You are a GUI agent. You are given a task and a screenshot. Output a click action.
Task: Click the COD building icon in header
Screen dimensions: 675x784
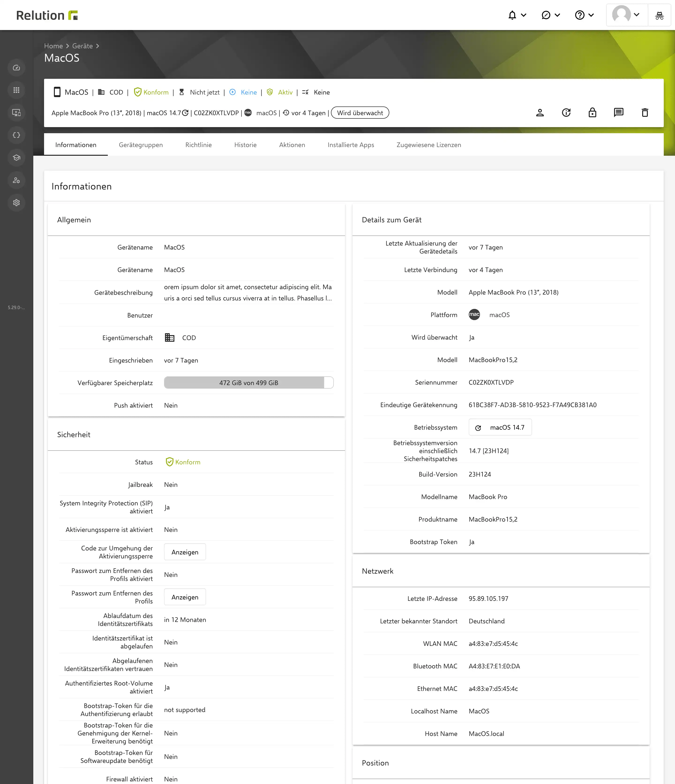(x=101, y=92)
